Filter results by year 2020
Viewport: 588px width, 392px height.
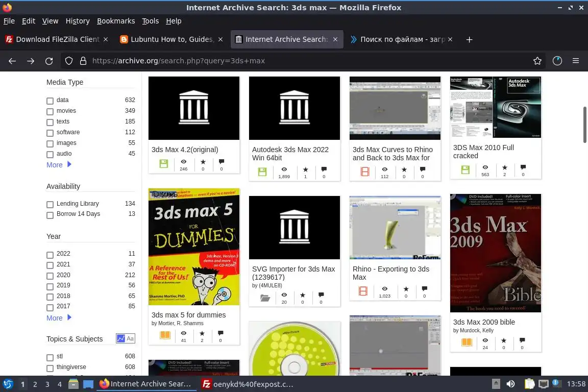point(50,276)
